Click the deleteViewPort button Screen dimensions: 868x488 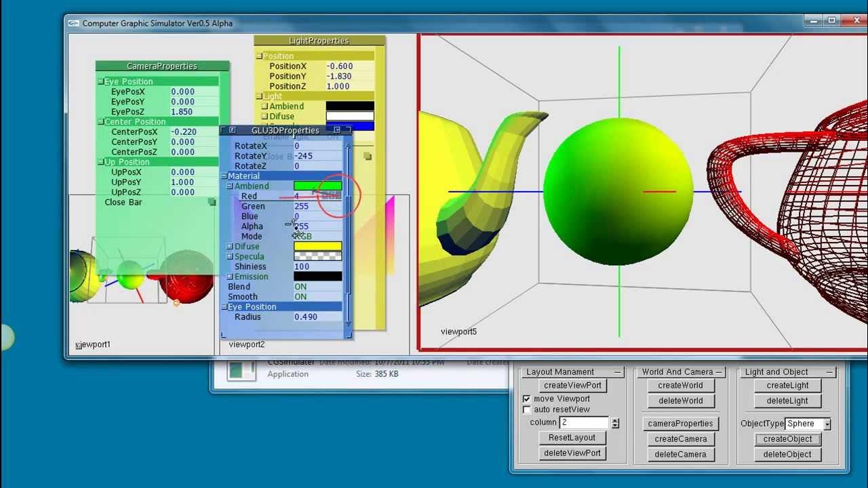pyautogui.click(x=572, y=453)
